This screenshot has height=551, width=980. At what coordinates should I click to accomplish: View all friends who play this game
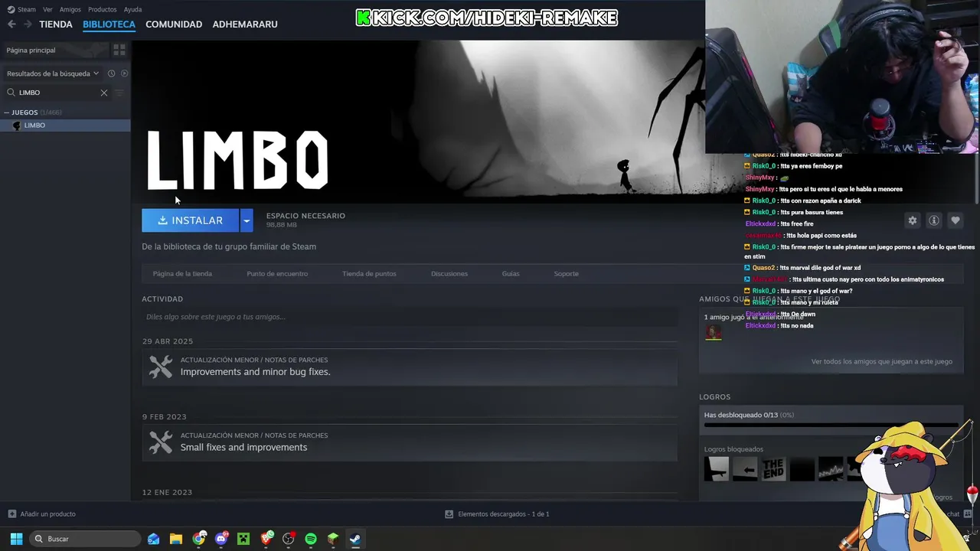[882, 362]
